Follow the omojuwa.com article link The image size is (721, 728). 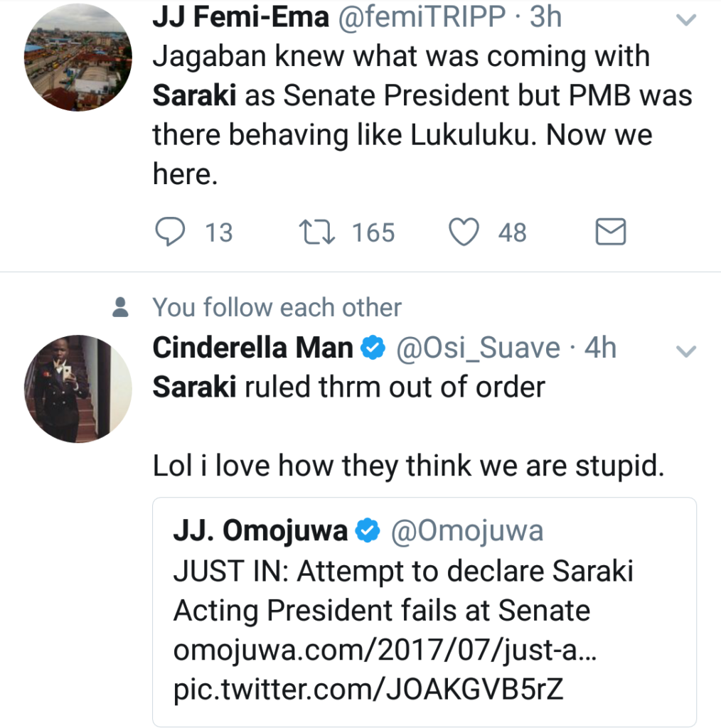(385, 651)
